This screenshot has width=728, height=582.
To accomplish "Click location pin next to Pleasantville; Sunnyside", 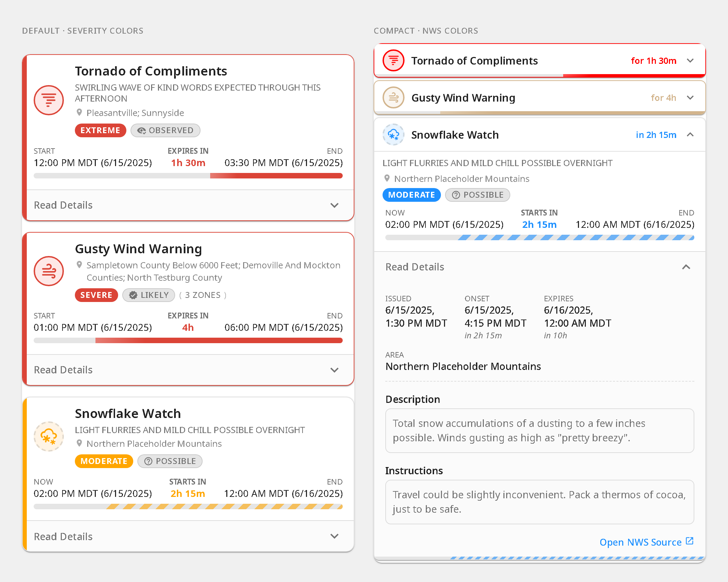I will 79,113.
